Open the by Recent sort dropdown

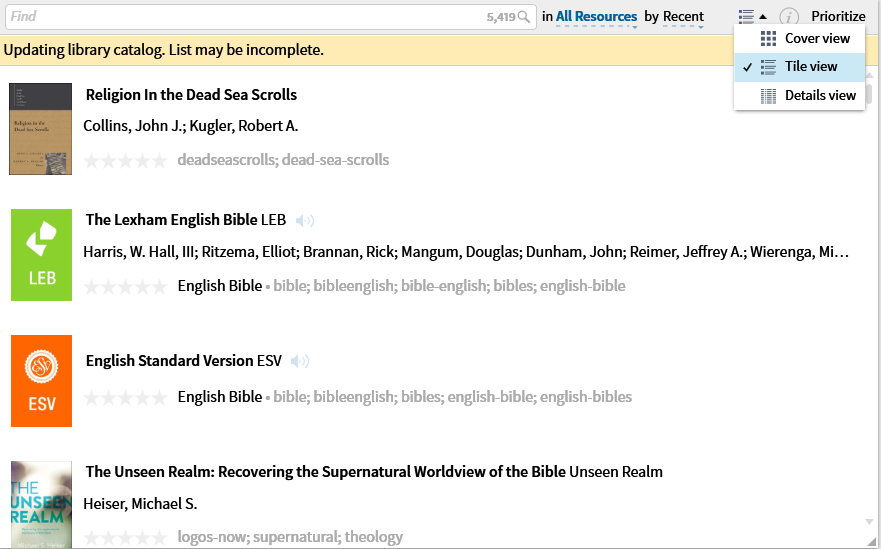[x=683, y=17]
